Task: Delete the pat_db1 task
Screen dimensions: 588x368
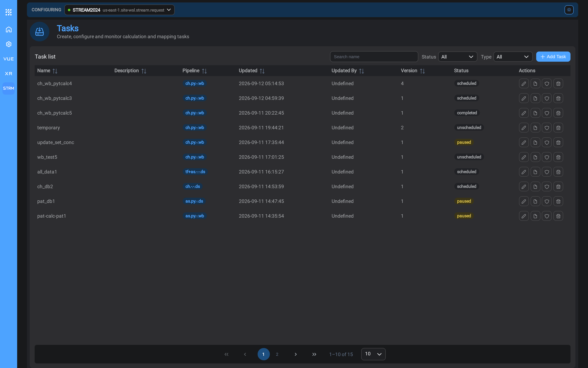Action: pyautogui.click(x=558, y=201)
